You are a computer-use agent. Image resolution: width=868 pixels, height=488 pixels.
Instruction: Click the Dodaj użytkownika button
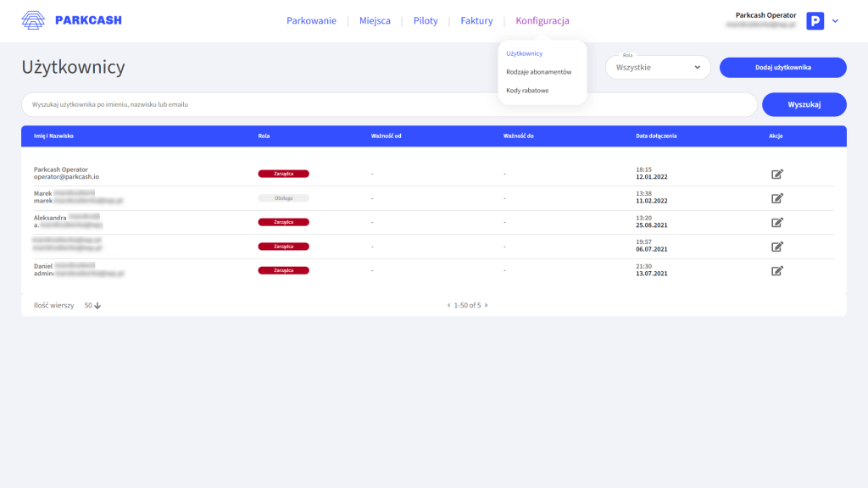pyautogui.click(x=782, y=68)
